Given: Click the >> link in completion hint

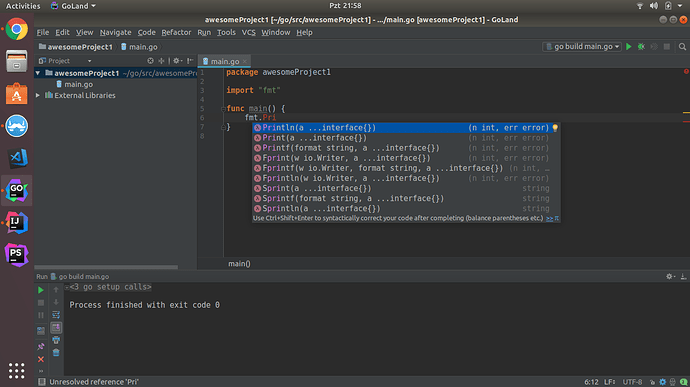Looking at the screenshot, I should [549, 218].
